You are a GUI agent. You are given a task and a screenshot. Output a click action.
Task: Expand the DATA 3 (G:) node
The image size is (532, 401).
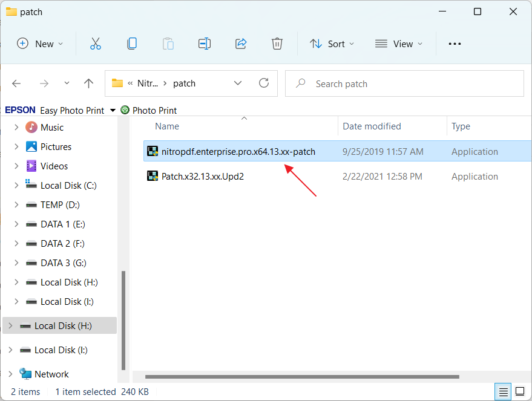(x=16, y=262)
